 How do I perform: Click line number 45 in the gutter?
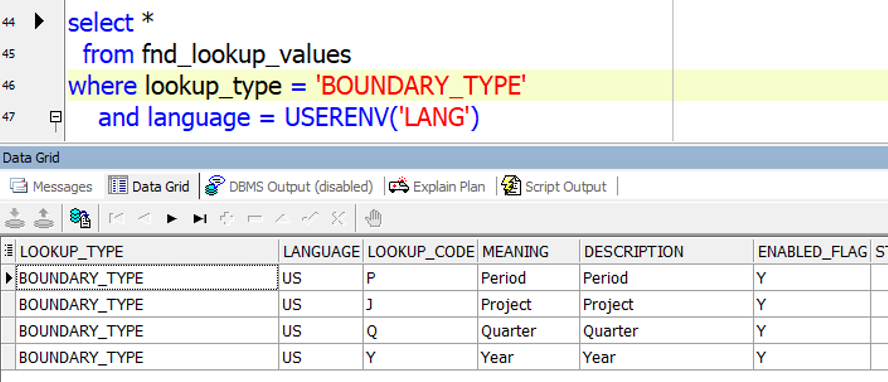point(9,54)
